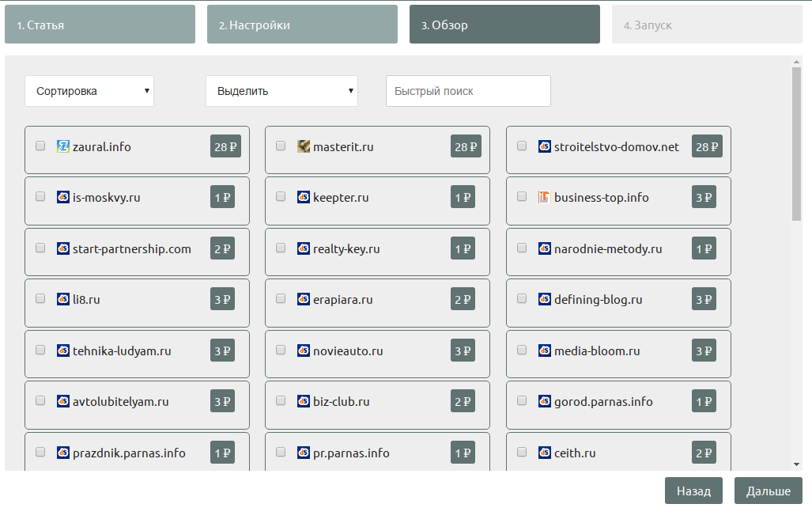812x523 pixels.
Task: Click the business-top.info favicon icon
Action: click(x=544, y=198)
